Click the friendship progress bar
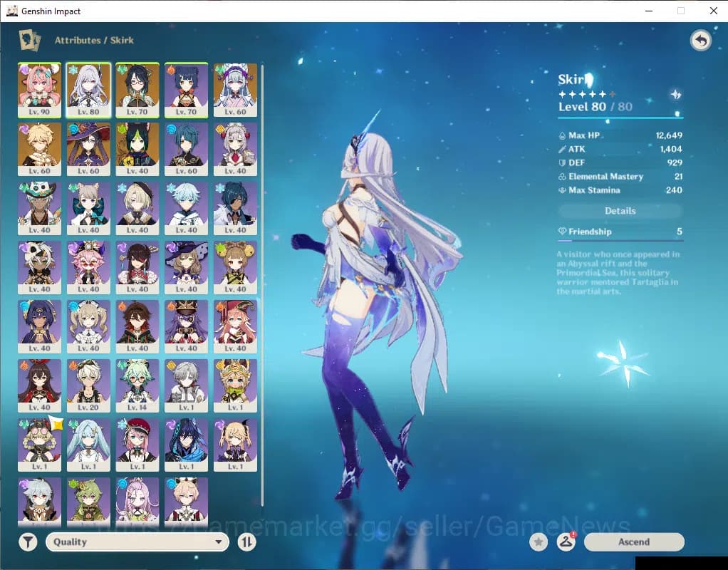Image resolution: width=728 pixels, height=570 pixels. 620,241
